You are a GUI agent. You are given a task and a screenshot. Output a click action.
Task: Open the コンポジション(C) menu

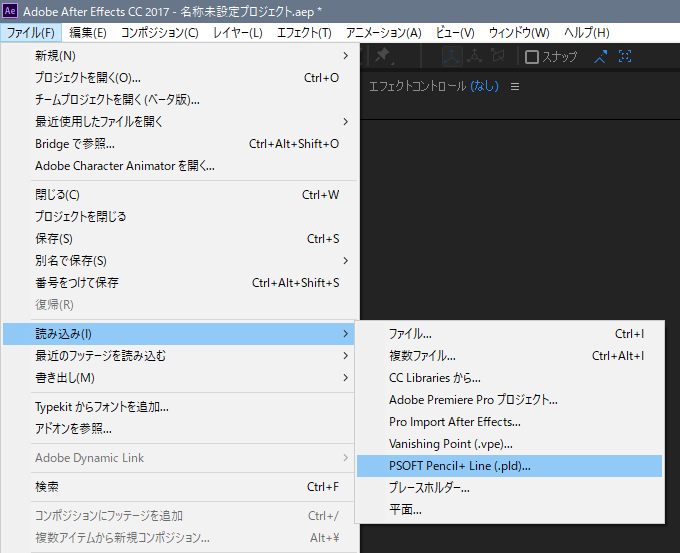coord(160,33)
